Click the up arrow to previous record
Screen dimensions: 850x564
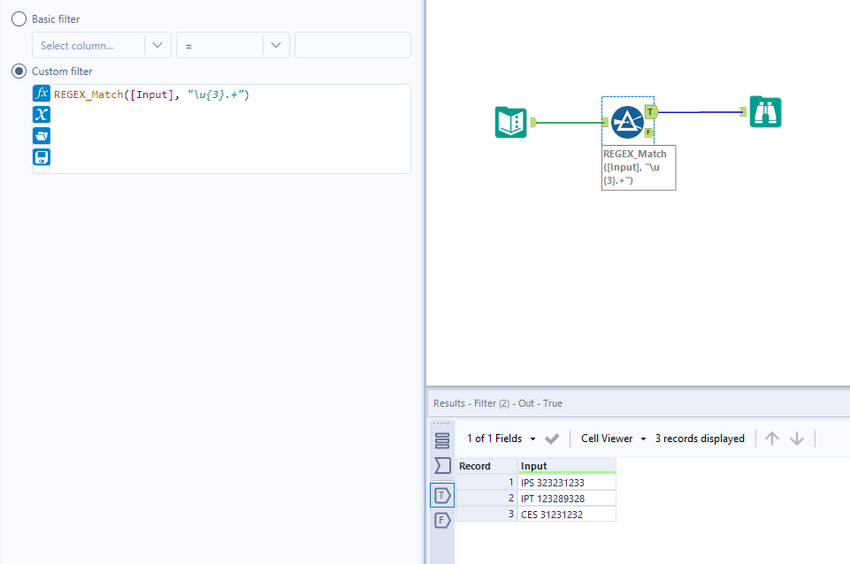[772, 438]
